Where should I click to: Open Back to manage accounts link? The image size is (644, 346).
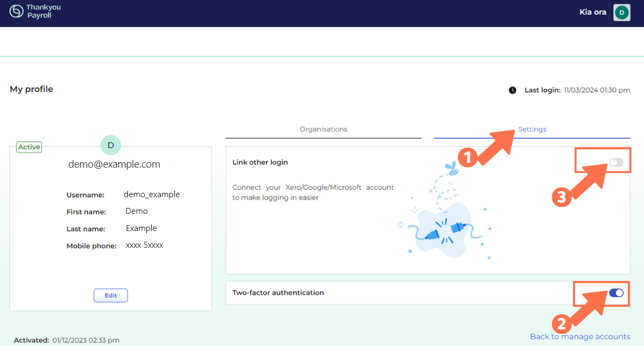[x=580, y=336]
